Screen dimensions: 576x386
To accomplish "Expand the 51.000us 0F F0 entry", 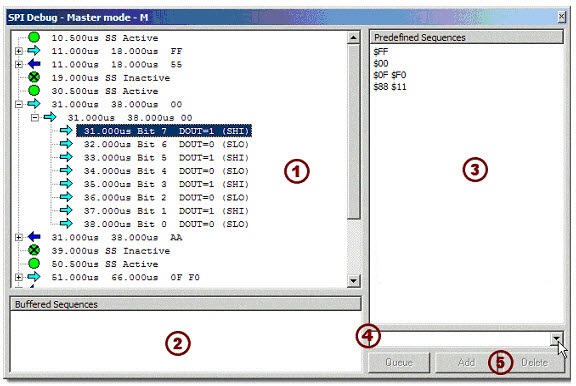I will coord(19,277).
